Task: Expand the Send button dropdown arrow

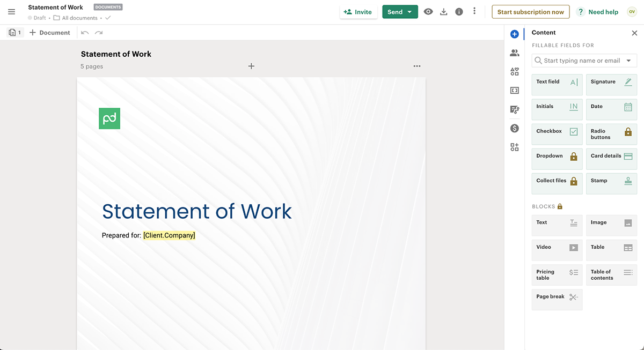Action: [410, 12]
